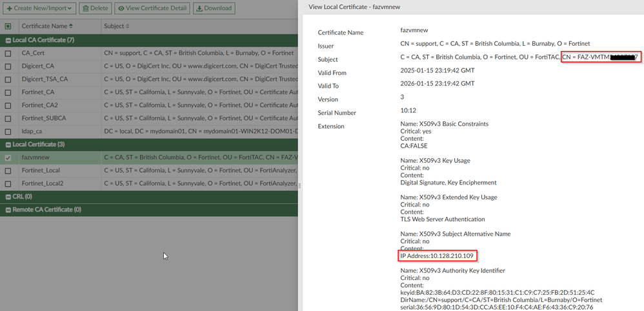Select fazvmnew in the certificate list
The image size is (644, 311).
click(35, 157)
